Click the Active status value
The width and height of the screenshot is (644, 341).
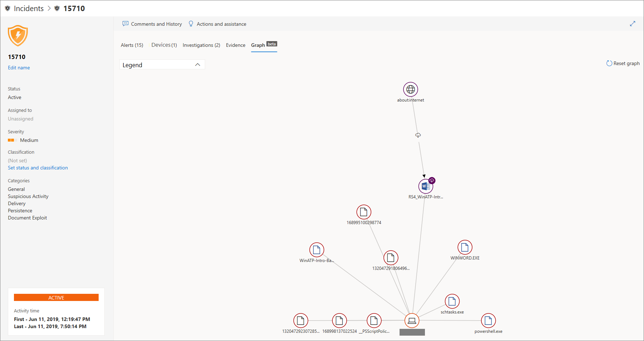coord(15,97)
